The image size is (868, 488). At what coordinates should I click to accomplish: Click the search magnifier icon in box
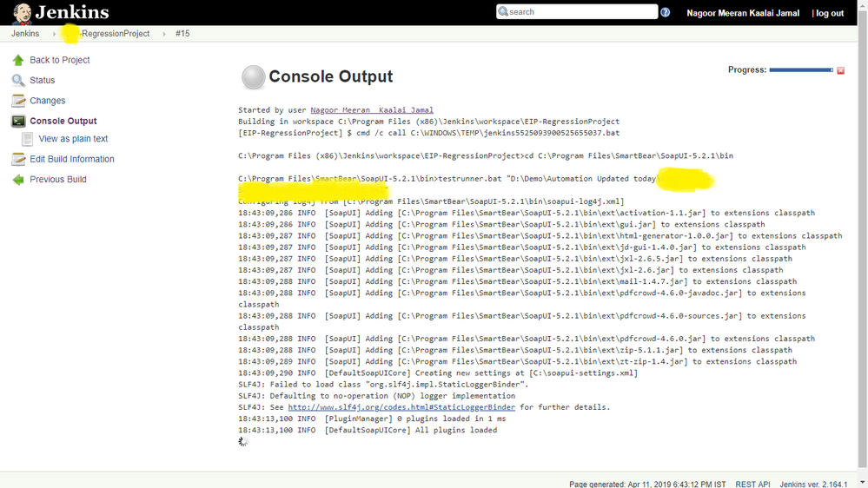[503, 11]
